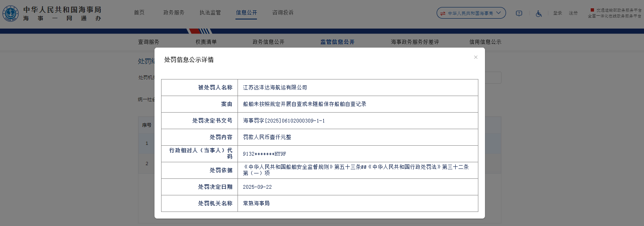
Task: Enable accessibility mode via wheelchair icon
Action: pos(539,13)
